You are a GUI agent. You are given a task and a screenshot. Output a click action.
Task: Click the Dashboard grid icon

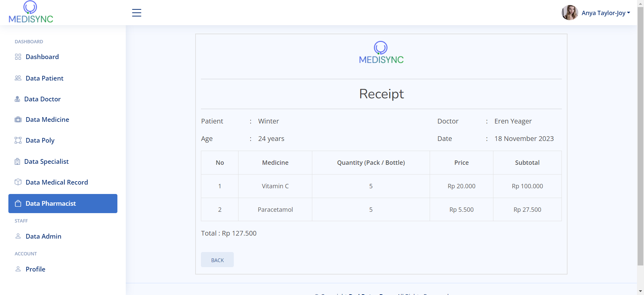point(18,57)
